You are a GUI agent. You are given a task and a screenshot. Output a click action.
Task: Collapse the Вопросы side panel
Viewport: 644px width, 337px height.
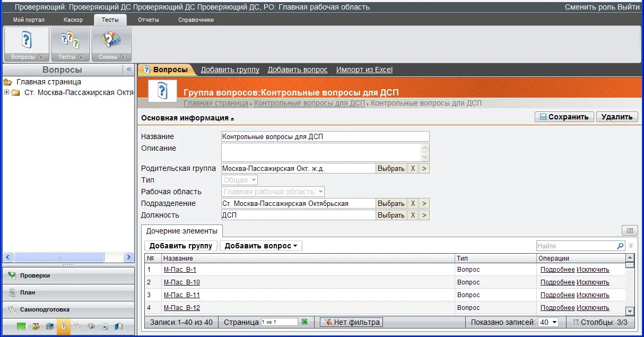pos(128,70)
